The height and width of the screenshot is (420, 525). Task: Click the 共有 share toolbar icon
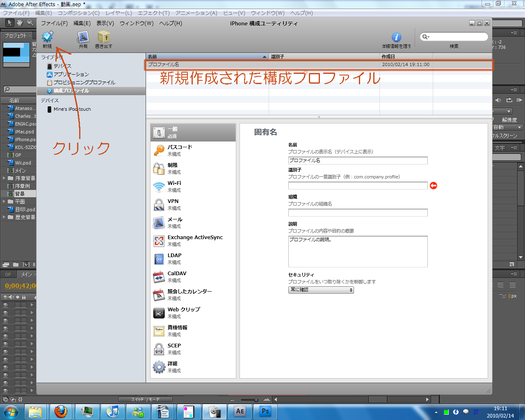[x=83, y=37]
